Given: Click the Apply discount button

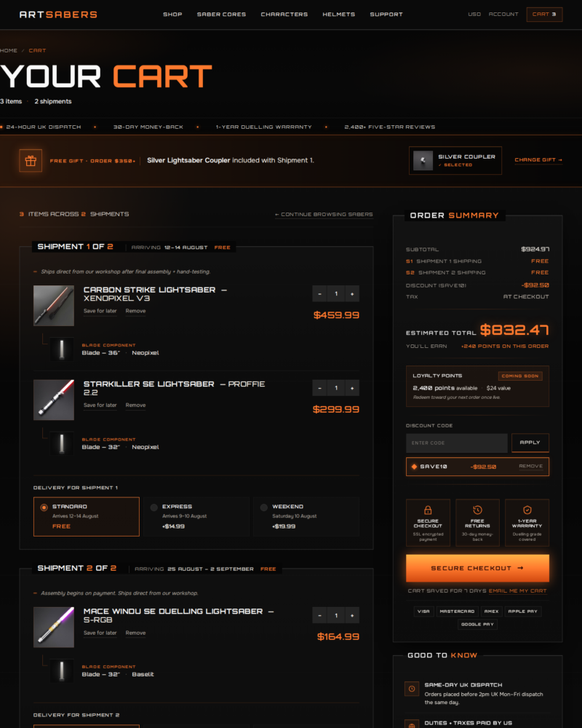Looking at the screenshot, I should (x=530, y=443).
